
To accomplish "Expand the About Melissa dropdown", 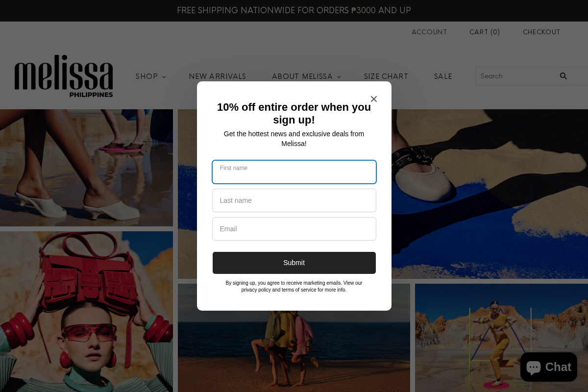I will tap(306, 76).
